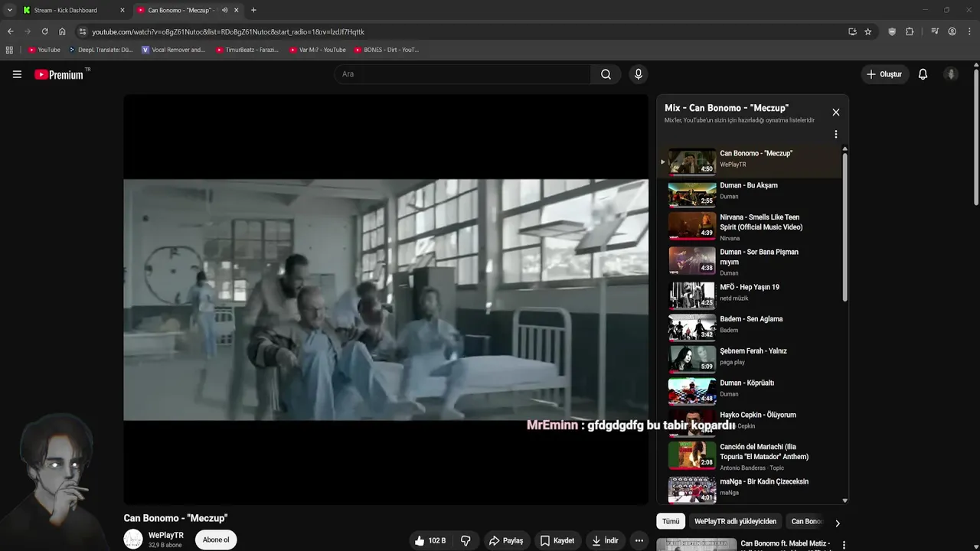Open WePlayTR channel avatar

(x=133, y=540)
